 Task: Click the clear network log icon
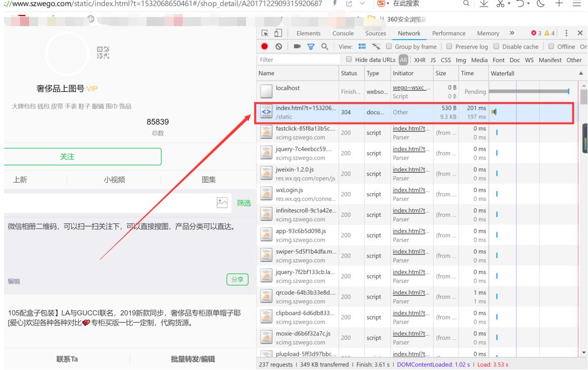(279, 47)
